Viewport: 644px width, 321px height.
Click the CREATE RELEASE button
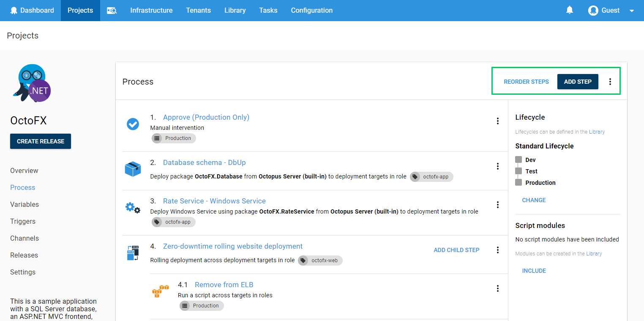[x=41, y=141]
